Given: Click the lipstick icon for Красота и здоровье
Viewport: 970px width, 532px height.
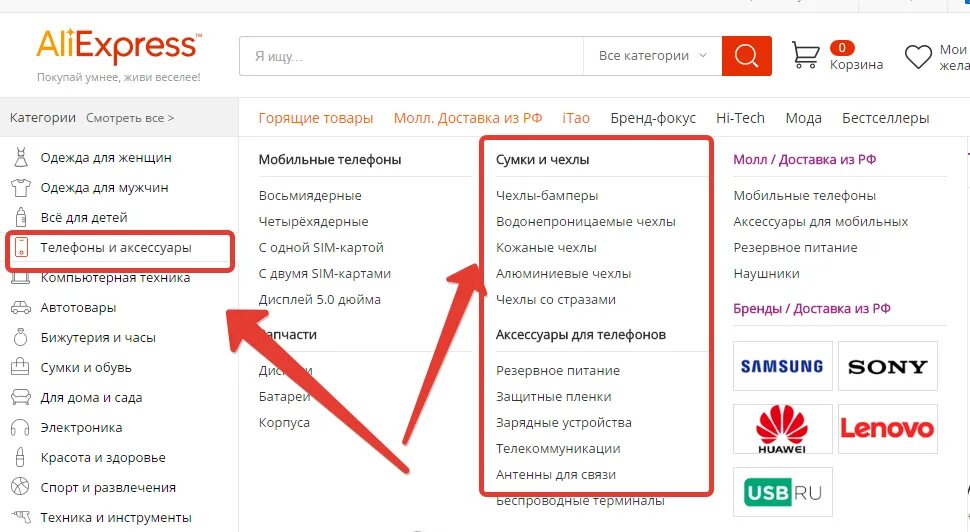Looking at the screenshot, I should tap(20, 457).
